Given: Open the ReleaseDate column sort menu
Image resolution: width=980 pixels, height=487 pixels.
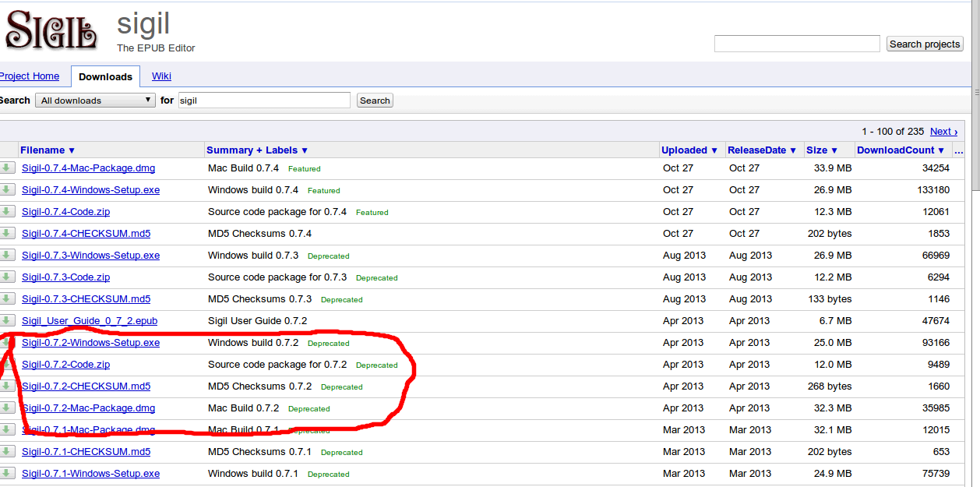Looking at the screenshot, I should (763, 150).
